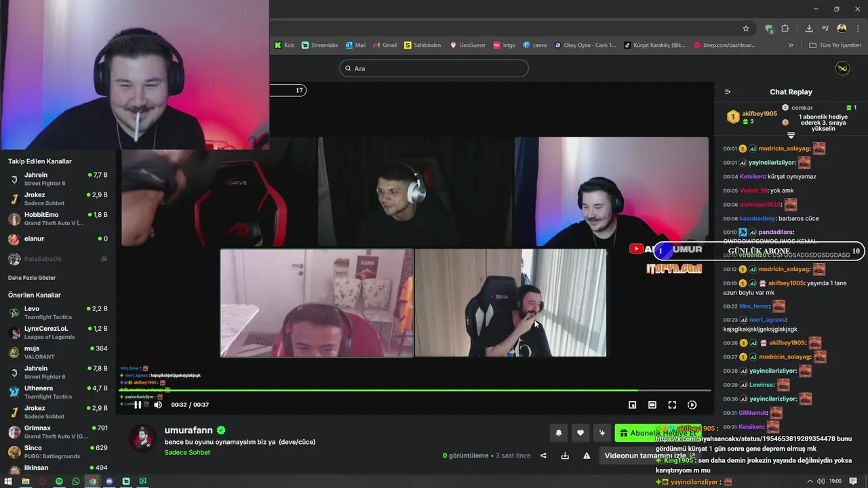Show more bookmarks with the chevron
The width and height of the screenshot is (868, 488).
coord(791,45)
